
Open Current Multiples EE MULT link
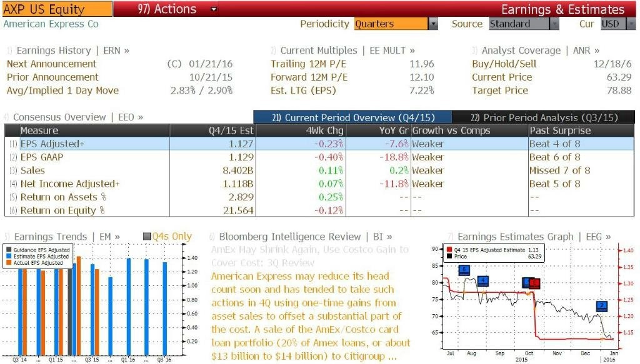point(347,51)
